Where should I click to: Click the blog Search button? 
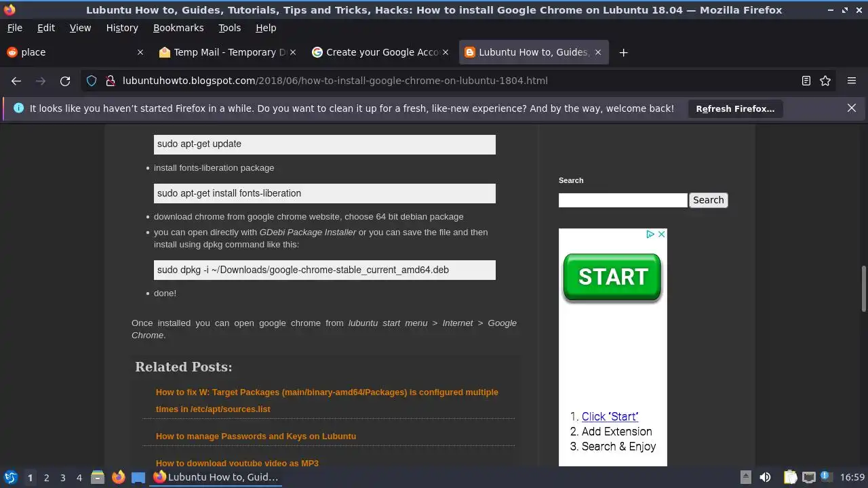point(709,200)
